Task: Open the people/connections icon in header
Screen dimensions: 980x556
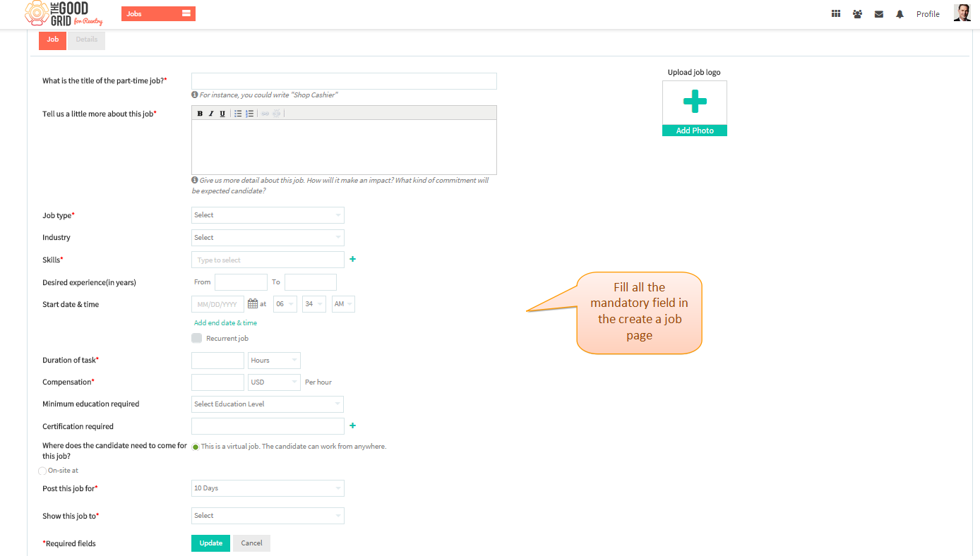Action: click(x=857, y=14)
